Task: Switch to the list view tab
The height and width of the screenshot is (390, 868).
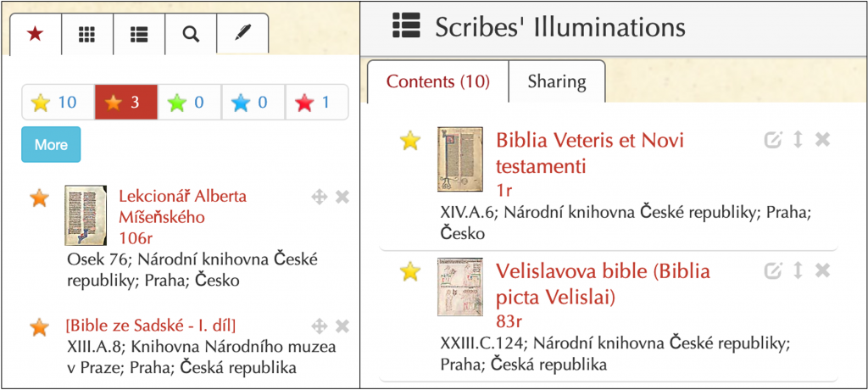Action: tap(139, 34)
